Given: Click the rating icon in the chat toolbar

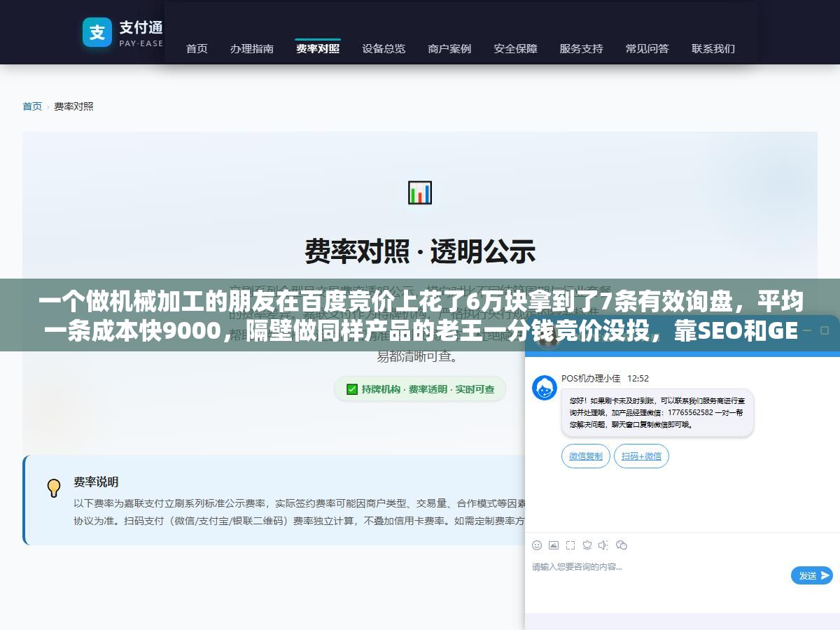Looking at the screenshot, I should point(587,545).
